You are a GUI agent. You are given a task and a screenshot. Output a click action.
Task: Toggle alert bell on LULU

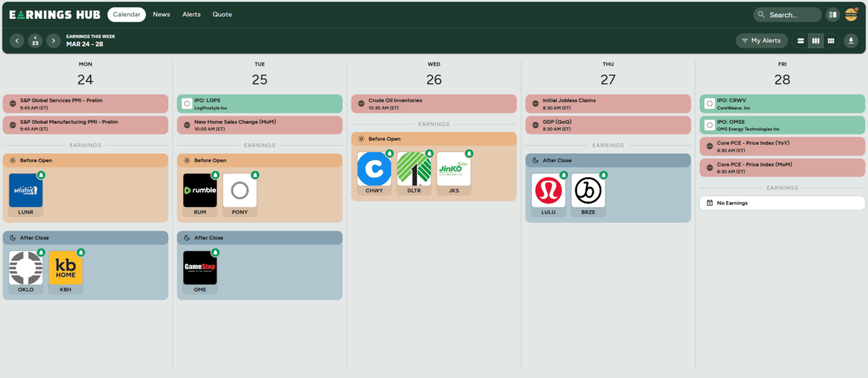click(564, 175)
